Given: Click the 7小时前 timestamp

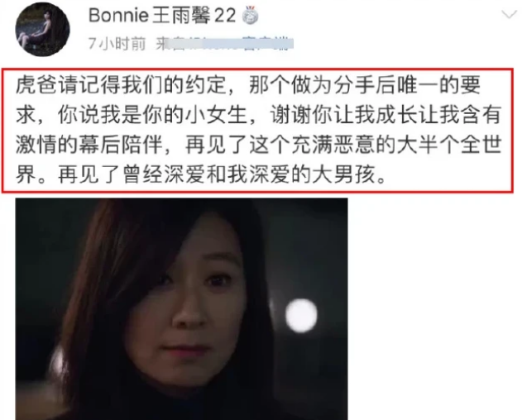Looking at the screenshot, I should click(117, 44).
